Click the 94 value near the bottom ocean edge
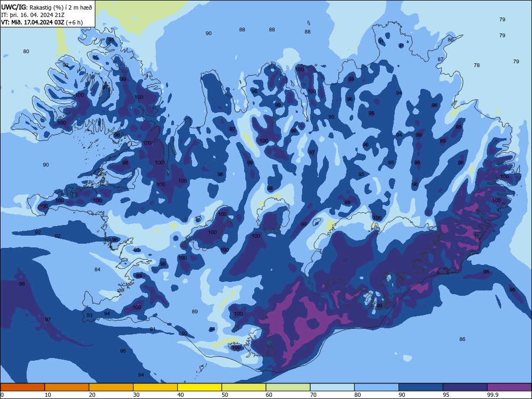Viewport: 532px width, 399px height. [x=141, y=375]
